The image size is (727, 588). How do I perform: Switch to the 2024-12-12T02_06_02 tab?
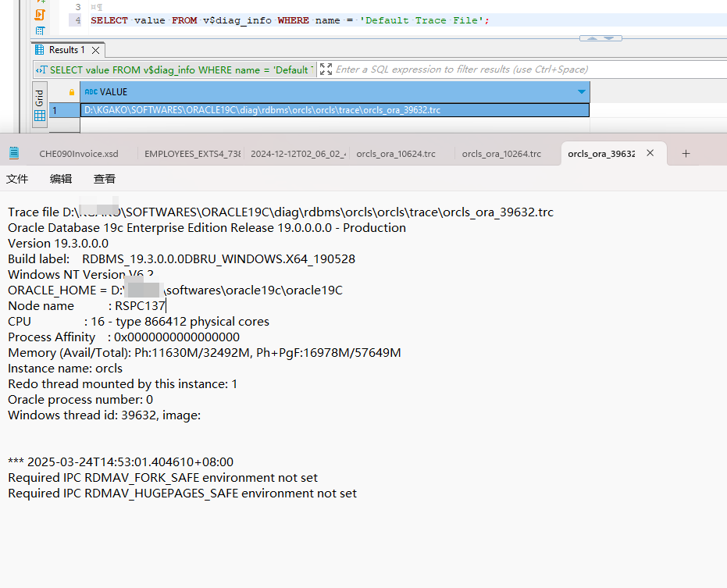click(x=298, y=154)
